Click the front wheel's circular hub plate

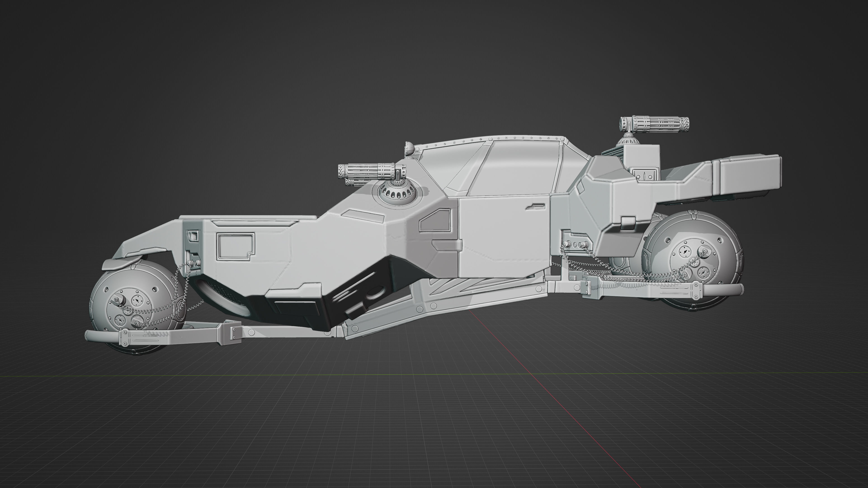click(x=130, y=308)
